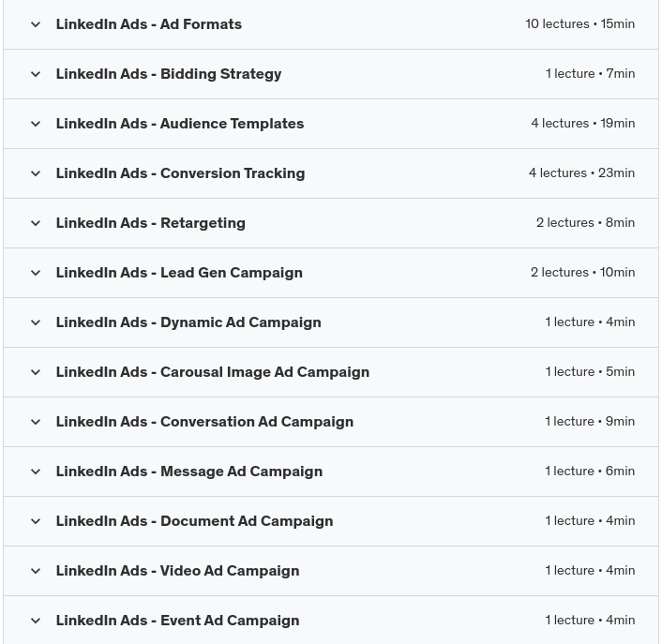Expand the LinkedIn Ads - Ad Formats section
The image size is (662, 644).
pos(36,24)
